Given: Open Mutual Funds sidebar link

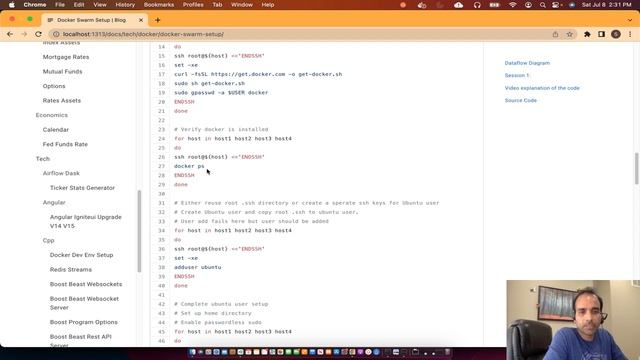Looking at the screenshot, I should click(x=62, y=71).
